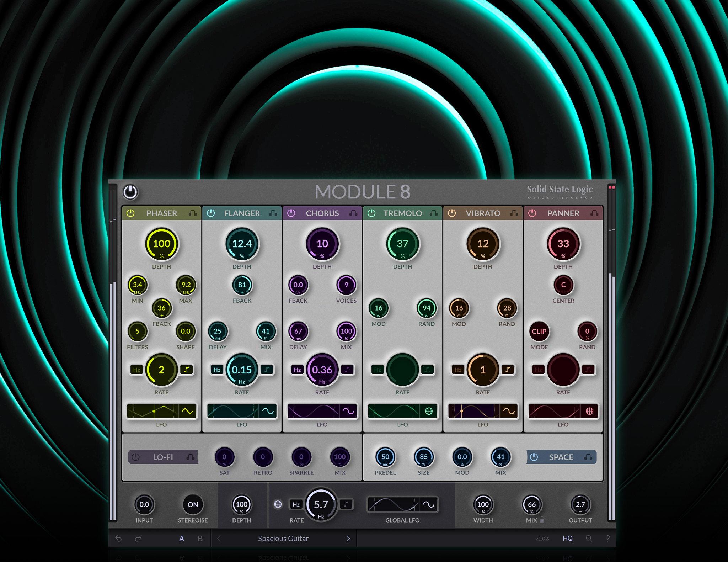Toggle the Phaser module power button
The width and height of the screenshot is (728, 562).
coord(131,213)
